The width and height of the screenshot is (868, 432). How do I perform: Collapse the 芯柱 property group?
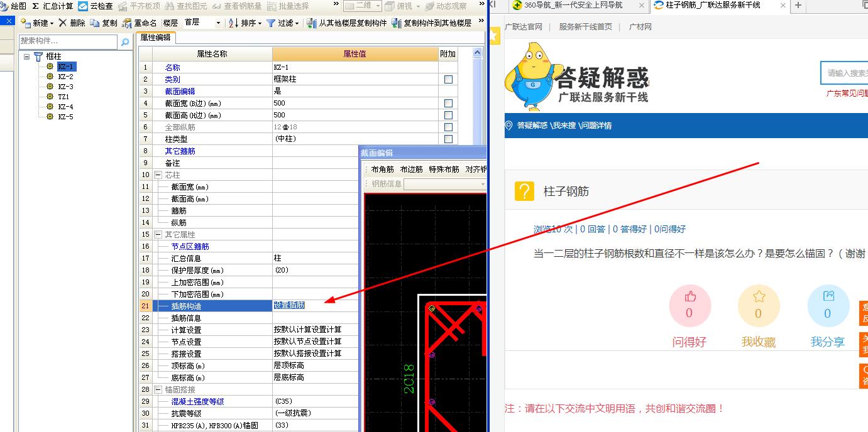158,175
